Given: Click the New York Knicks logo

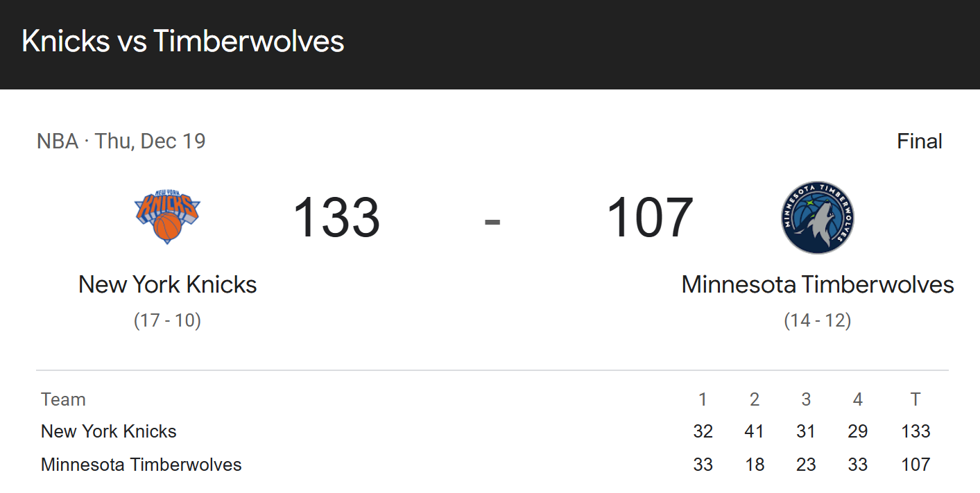Looking at the screenshot, I should point(167,217).
